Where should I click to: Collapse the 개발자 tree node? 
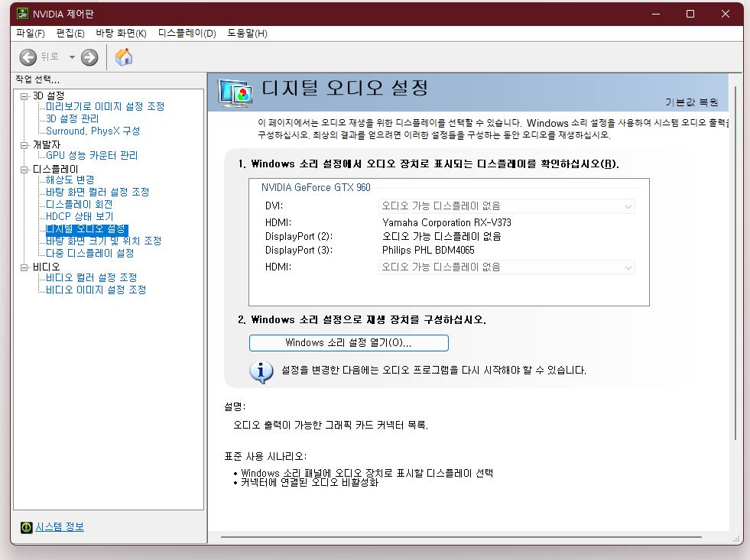24,145
